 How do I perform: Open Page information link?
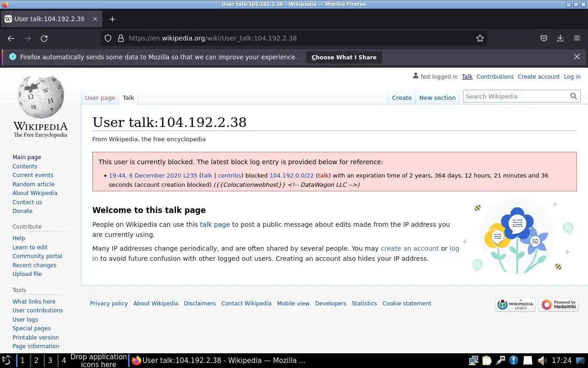click(x=36, y=346)
